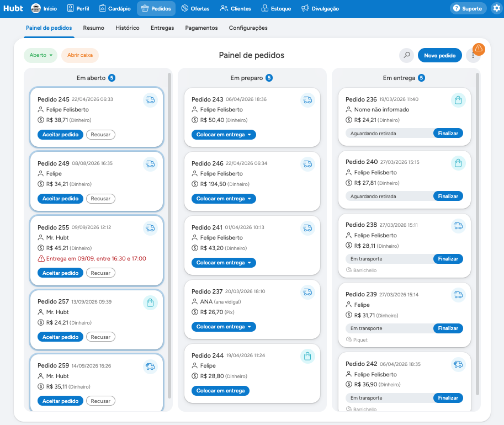
Task: Click the pickup bag icon on Pedido 257
Action: coord(150,302)
